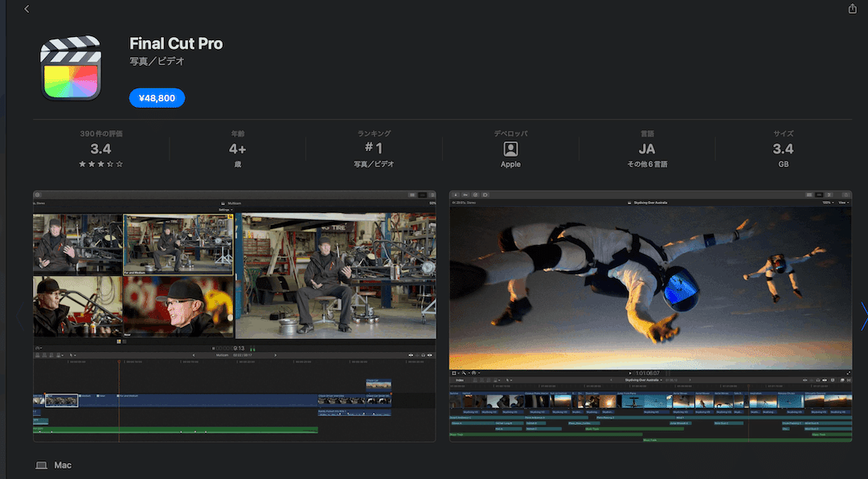
Task: View the 390件の評価 ratings score
Action: [100, 149]
